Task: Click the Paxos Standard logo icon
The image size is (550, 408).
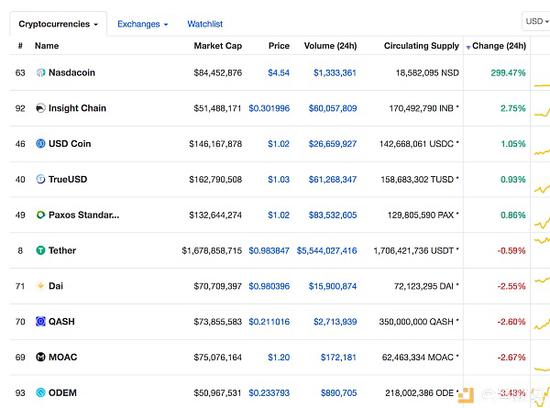Action: click(x=41, y=215)
